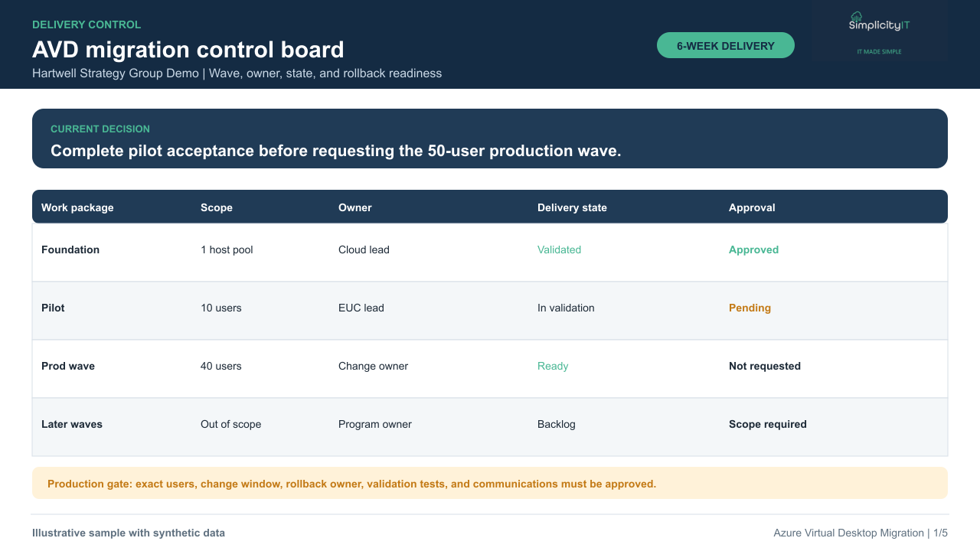Click the Approval column header
The width and height of the screenshot is (980, 551).
point(752,207)
